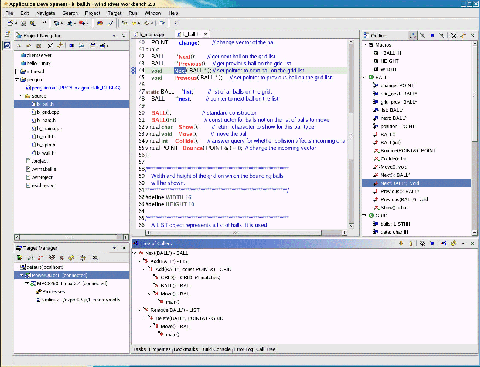Switch to the Bookmarks tab at bottom
Viewport: 480px width, 367px height.
coord(186,349)
